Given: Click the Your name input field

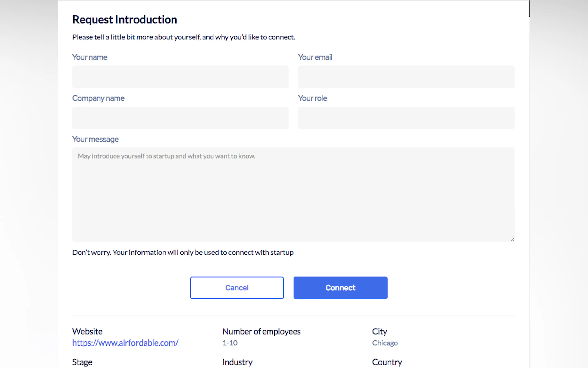Looking at the screenshot, I should (x=180, y=77).
